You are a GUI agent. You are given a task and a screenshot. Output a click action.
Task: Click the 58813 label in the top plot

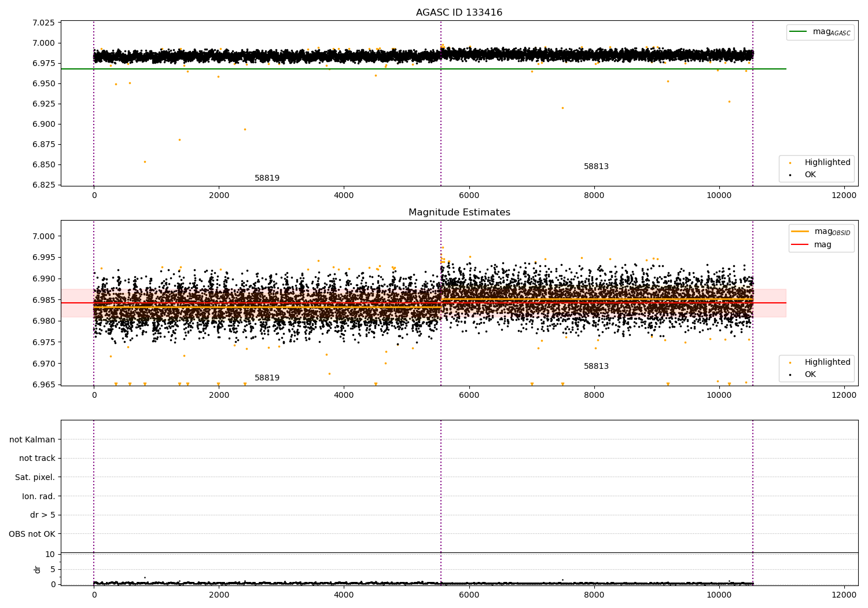pos(596,166)
